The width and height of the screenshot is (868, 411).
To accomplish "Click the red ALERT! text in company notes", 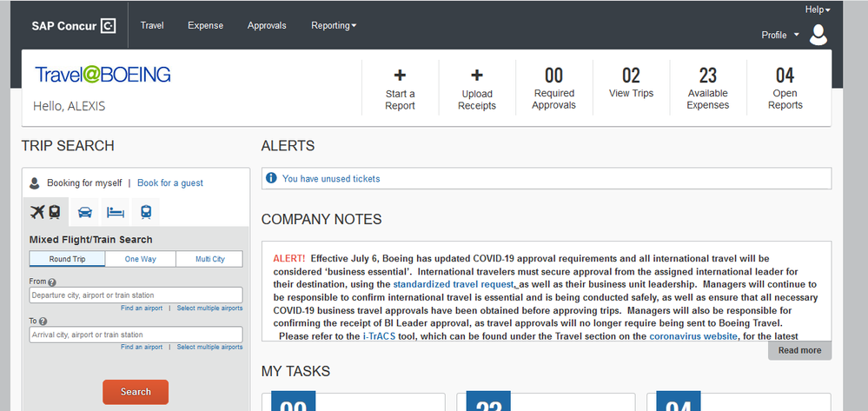I will pyautogui.click(x=289, y=258).
